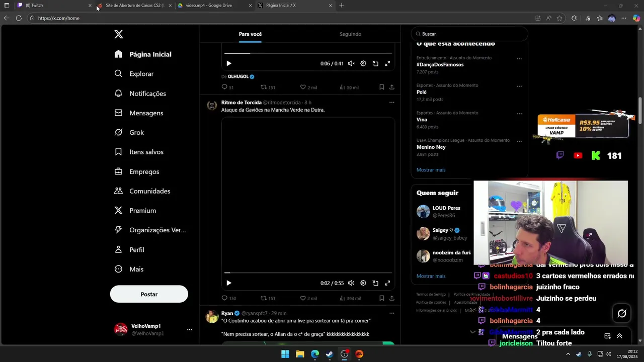This screenshot has height=362, width=644.
Task: Share the Ritmo de Torcida post
Action: tap(392, 298)
